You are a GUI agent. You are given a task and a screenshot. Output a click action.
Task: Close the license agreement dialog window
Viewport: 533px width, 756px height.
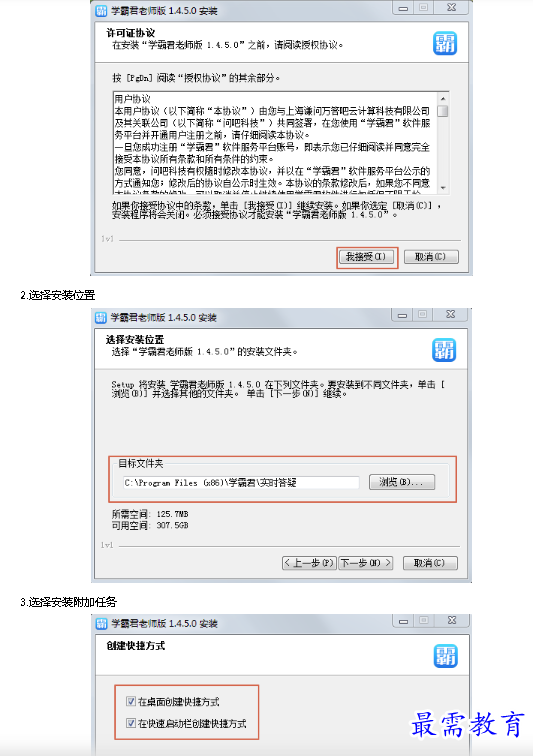point(451,8)
